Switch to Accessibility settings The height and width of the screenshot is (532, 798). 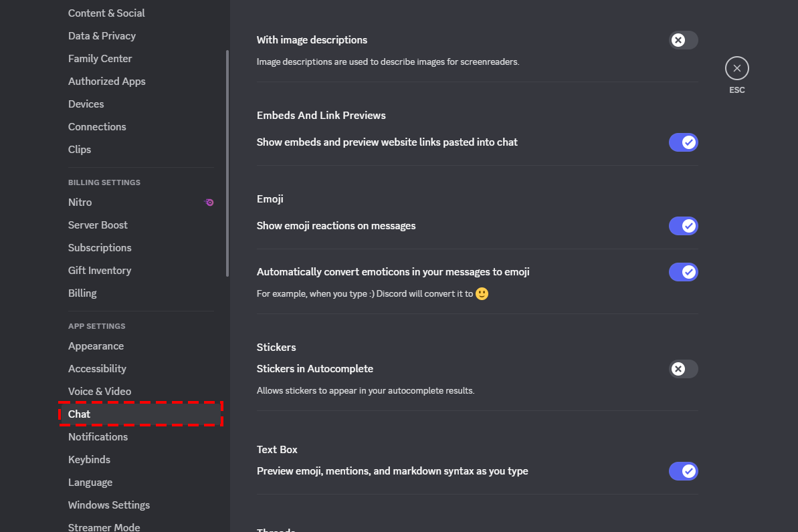[x=97, y=368]
